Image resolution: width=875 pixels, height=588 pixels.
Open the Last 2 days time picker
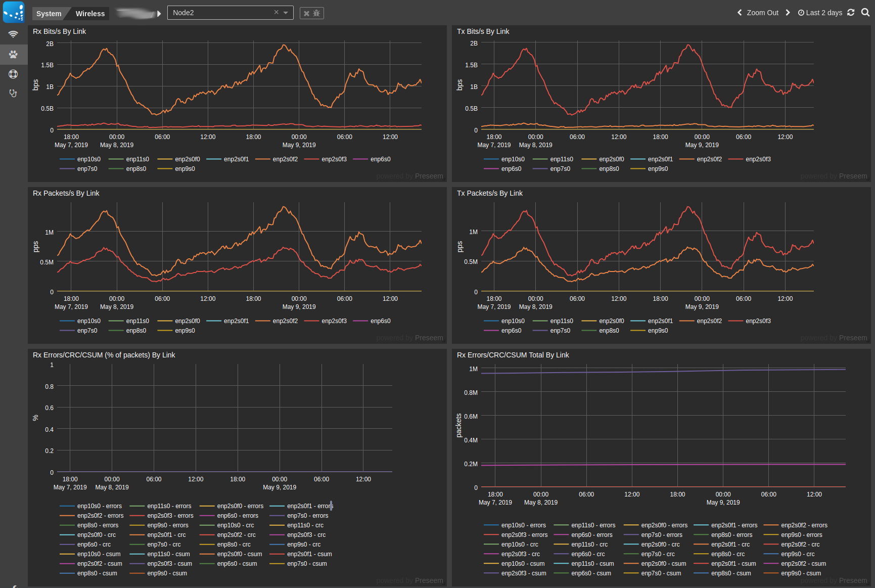[820, 13]
